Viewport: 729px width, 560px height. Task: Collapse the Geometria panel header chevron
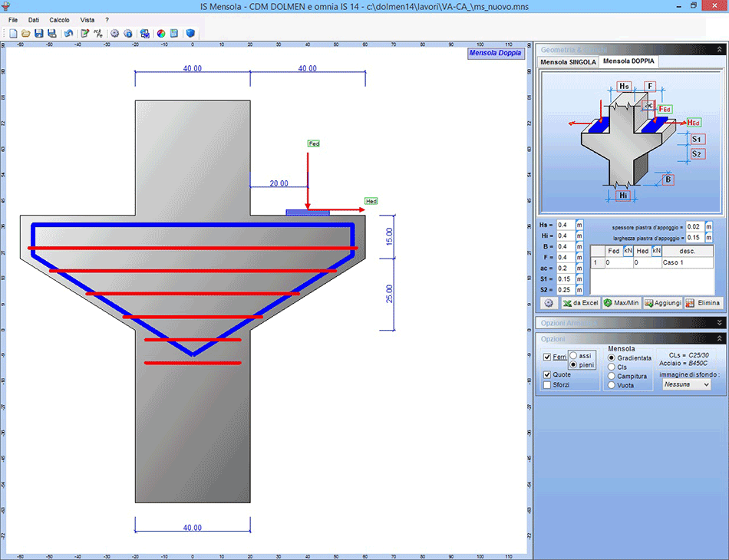coord(719,49)
